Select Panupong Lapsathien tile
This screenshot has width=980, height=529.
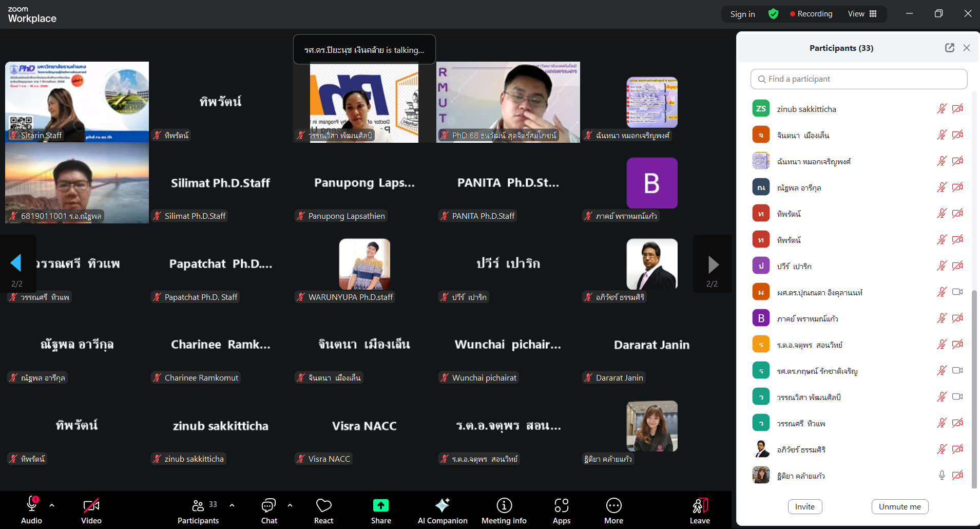click(x=364, y=183)
